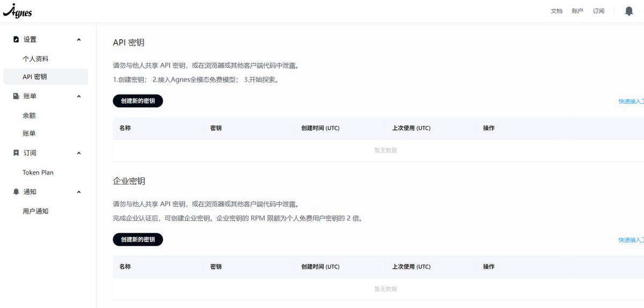This screenshot has width=644, height=308.
Task: Open 快速接入 link beside 企业密钥 table
Action: (x=631, y=240)
